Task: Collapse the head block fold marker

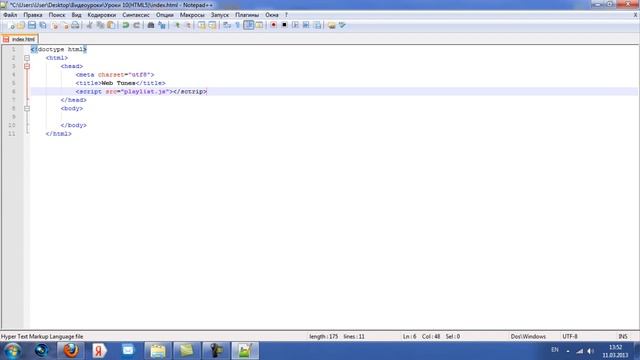Action: [x=27, y=66]
